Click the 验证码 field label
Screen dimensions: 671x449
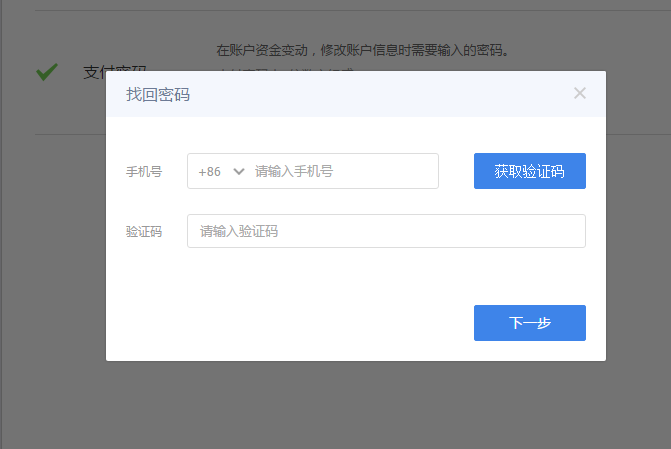pyautogui.click(x=144, y=231)
